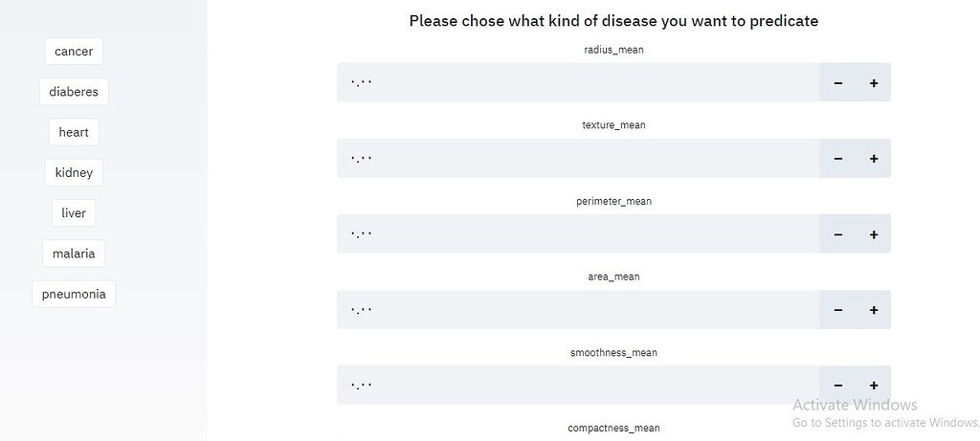Viewport: 980px width, 441px height.
Task: Lower the smoothness_mean value using minus
Action: coord(837,386)
